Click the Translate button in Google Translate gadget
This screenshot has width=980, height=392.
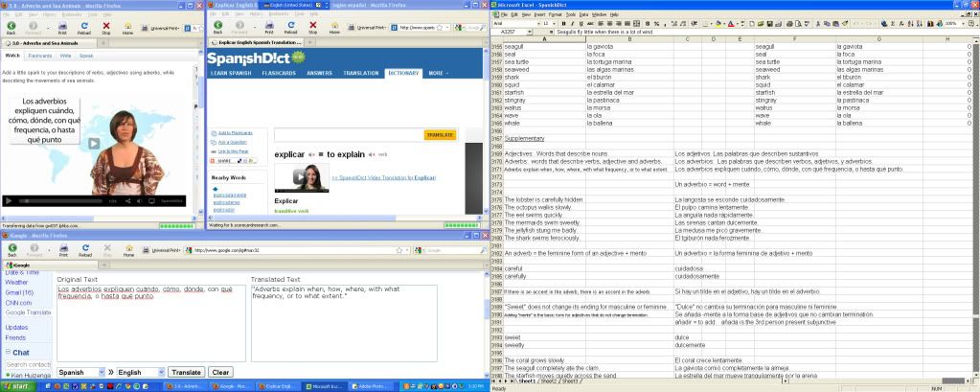[x=185, y=372]
